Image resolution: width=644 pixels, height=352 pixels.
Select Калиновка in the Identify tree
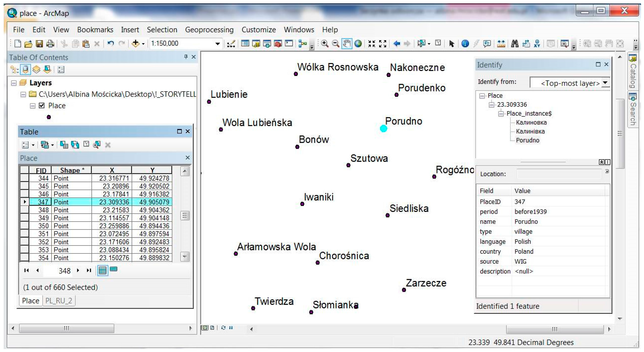pos(531,123)
